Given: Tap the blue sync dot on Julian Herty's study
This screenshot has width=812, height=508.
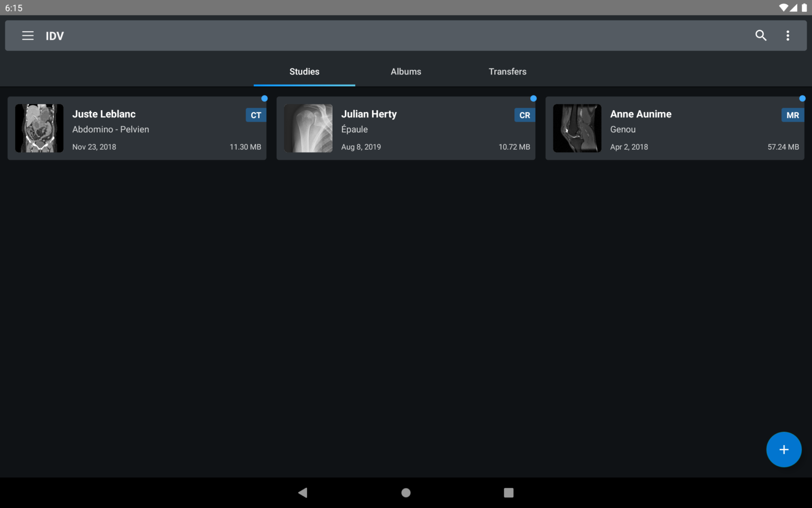Looking at the screenshot, I should (x=533, y=98).
